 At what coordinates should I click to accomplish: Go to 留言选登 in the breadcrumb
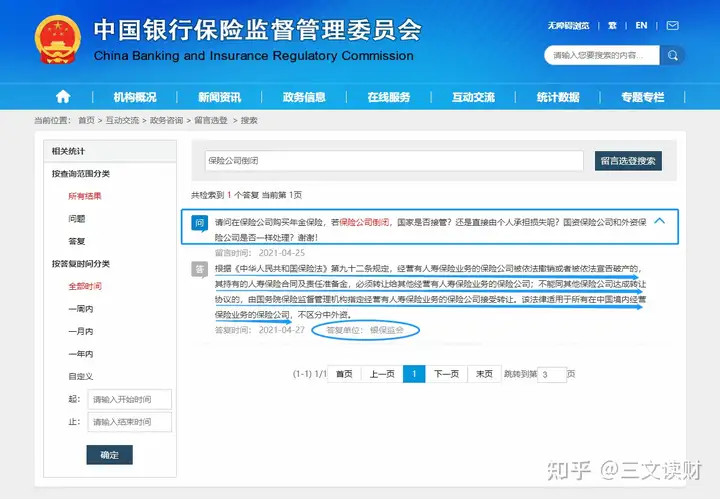211,120
